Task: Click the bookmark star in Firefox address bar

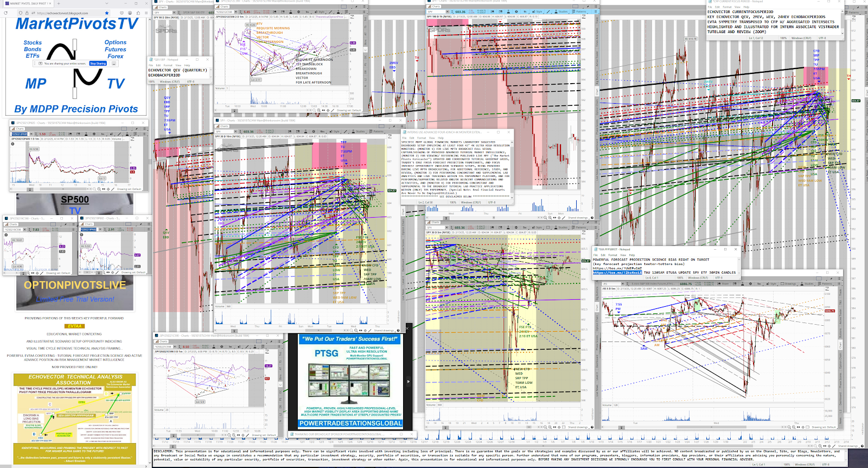Action: 107,13
